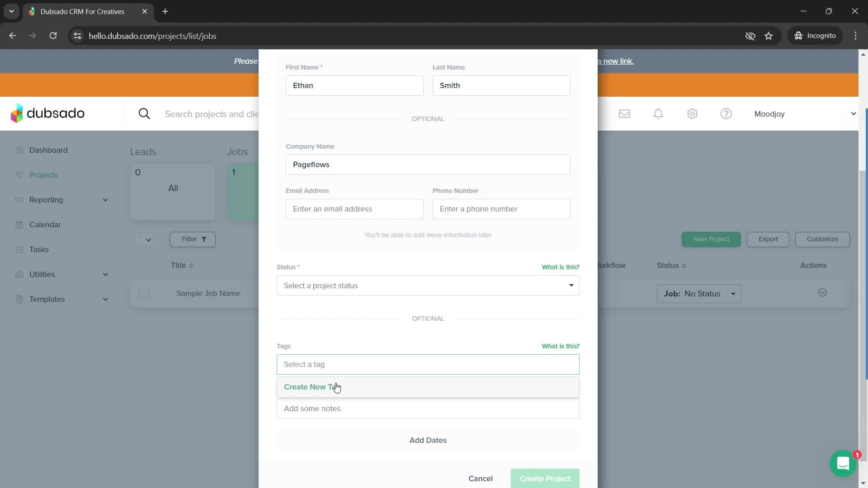This screenshot has width=868, height=488.
Task: Click the Cancel button
Action: pyautogui.click(x=480, y=479)
